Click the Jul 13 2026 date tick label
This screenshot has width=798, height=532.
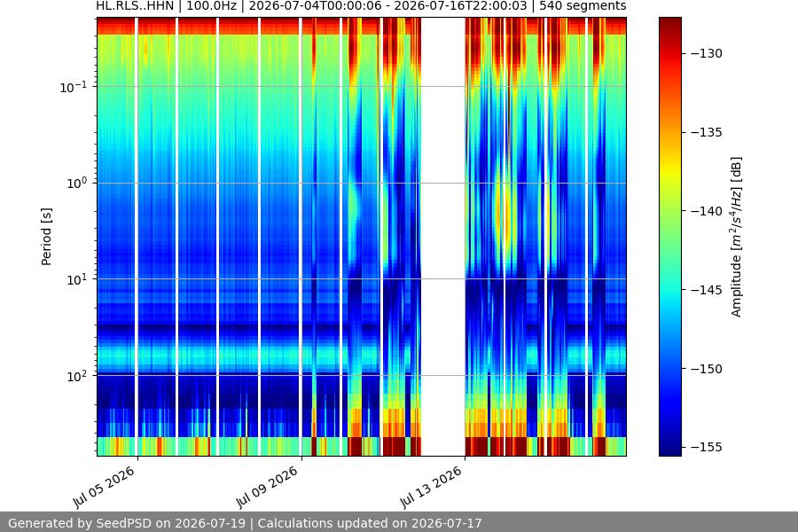431,487
